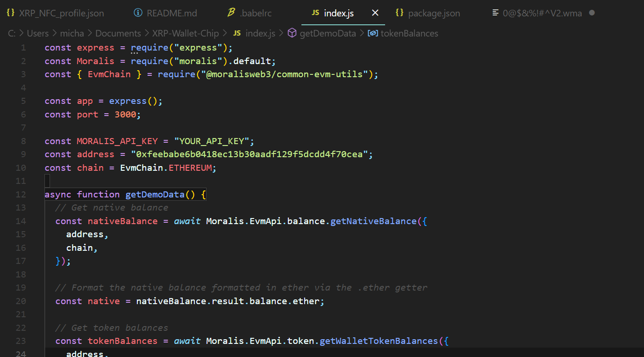The image size is (644, 357).
Task: Click the "YOUR_API_KEY" string
Action: pyautogui.click(x=212, y=141)
